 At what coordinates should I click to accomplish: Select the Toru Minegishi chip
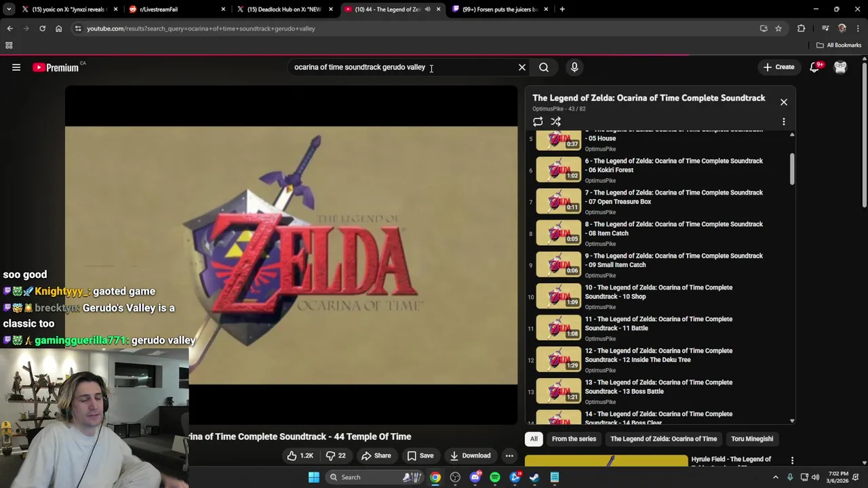pyautogui.click(x=752, y=439)
